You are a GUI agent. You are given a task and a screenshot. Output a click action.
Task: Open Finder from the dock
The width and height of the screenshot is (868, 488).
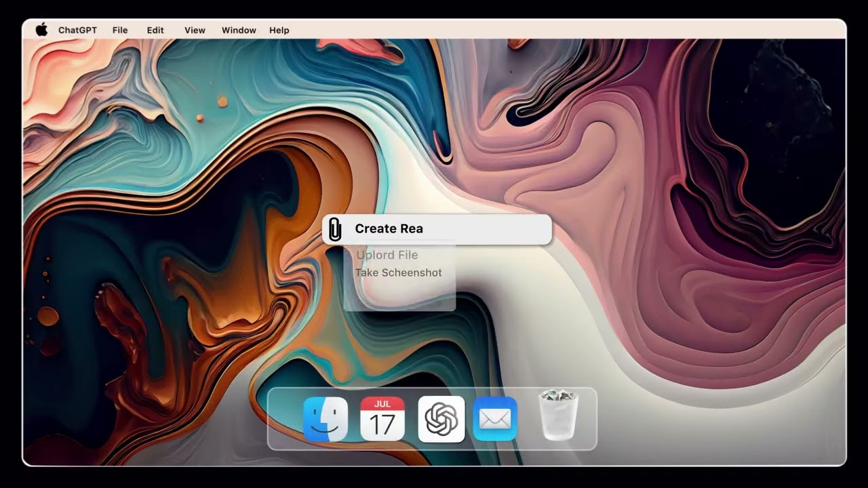325,420
